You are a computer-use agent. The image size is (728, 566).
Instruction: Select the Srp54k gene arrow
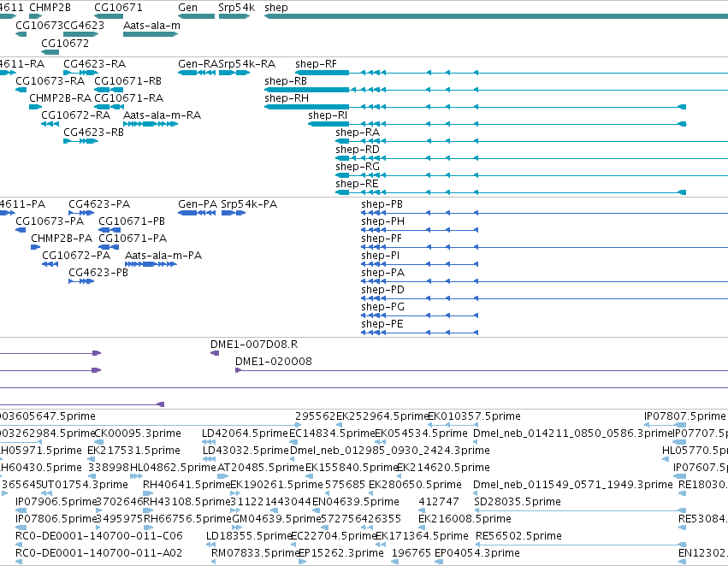click(x=234, y=17)
